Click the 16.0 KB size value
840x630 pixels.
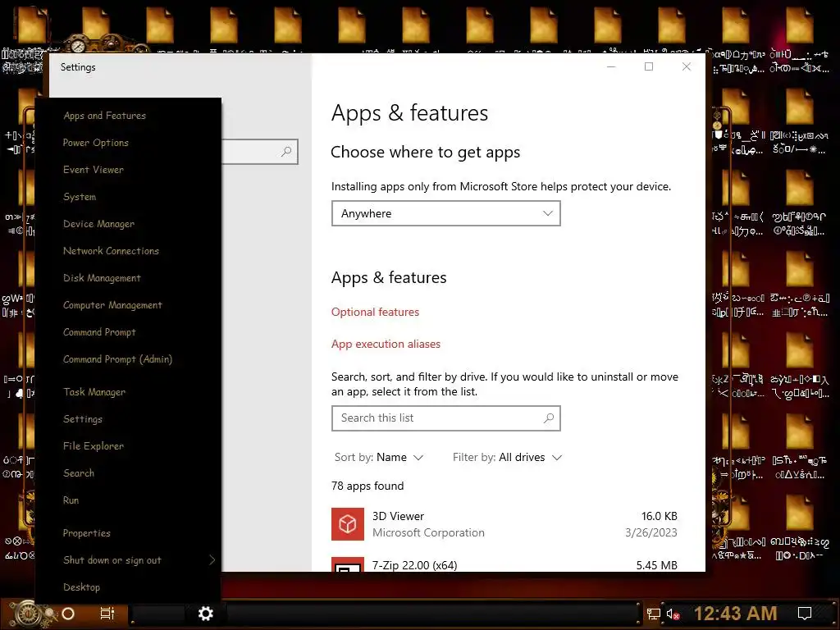[659, 516]
